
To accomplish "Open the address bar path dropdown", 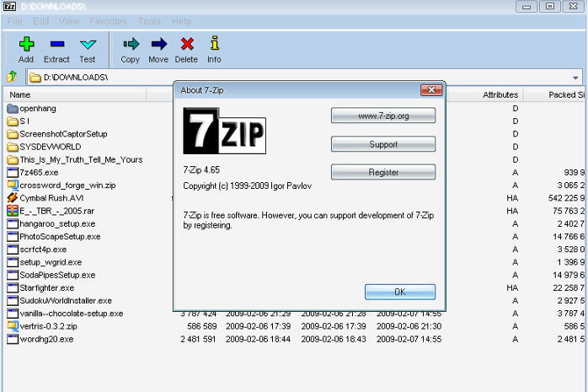I will coord(575,78).
